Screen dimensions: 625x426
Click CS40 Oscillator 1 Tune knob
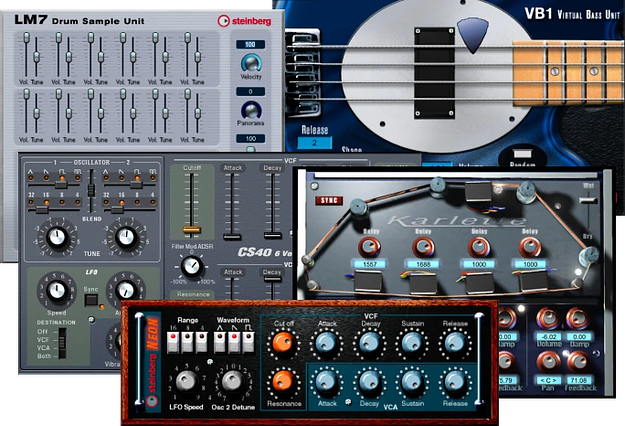point(57,237)
